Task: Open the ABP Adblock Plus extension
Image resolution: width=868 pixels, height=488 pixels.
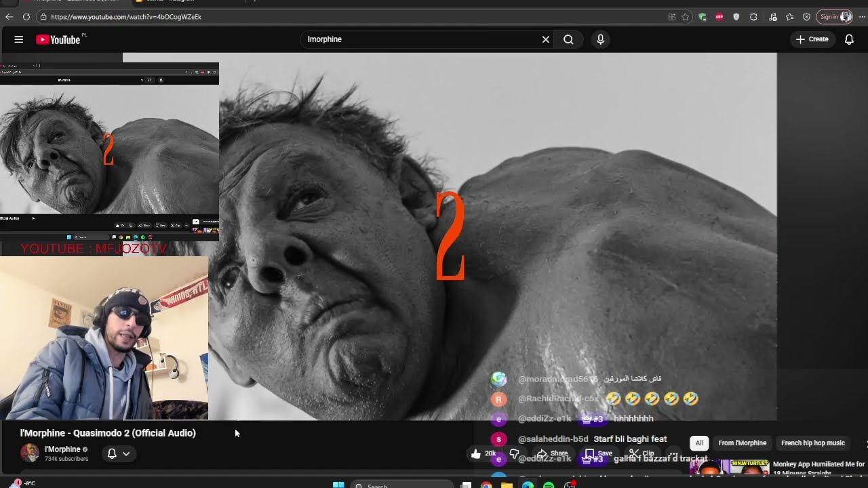Action: [719, 17]
